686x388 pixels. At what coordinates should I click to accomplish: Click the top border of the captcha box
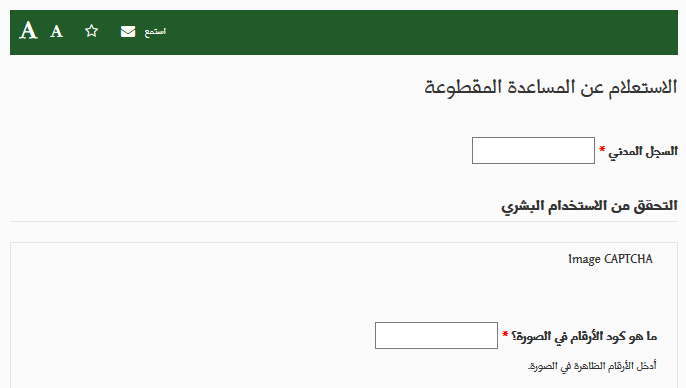[344, 242]
